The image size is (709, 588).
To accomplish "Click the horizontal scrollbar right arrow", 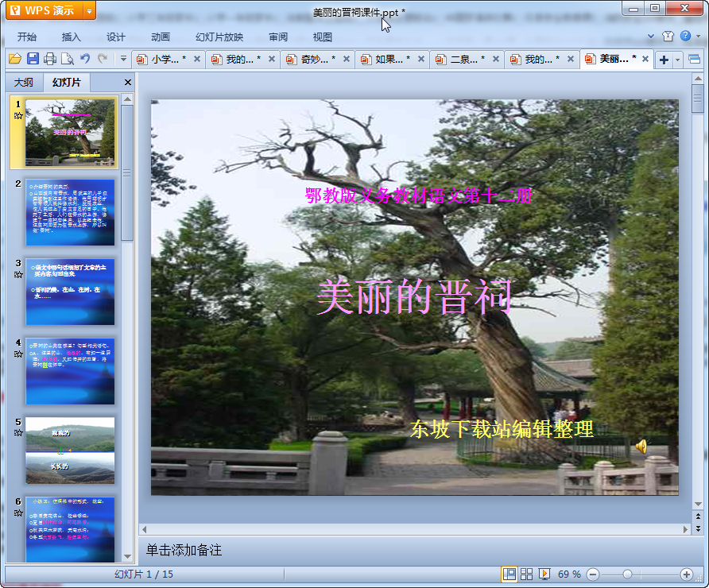I will (685, 528).
